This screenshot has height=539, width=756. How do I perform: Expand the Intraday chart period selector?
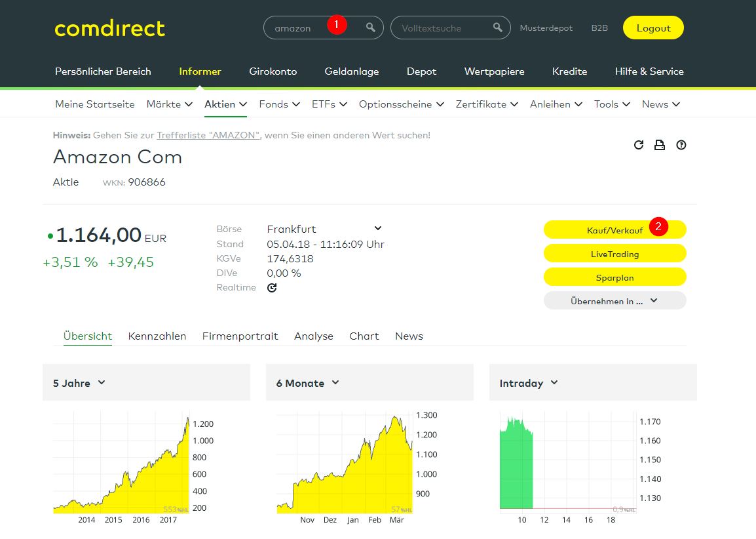click(x=529, y=383)
